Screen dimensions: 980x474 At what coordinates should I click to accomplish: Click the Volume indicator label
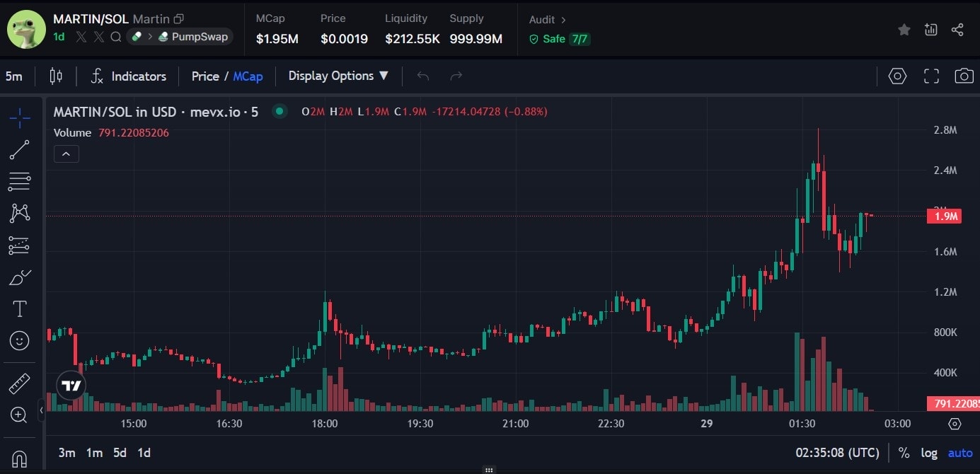(x=72, y=132)
